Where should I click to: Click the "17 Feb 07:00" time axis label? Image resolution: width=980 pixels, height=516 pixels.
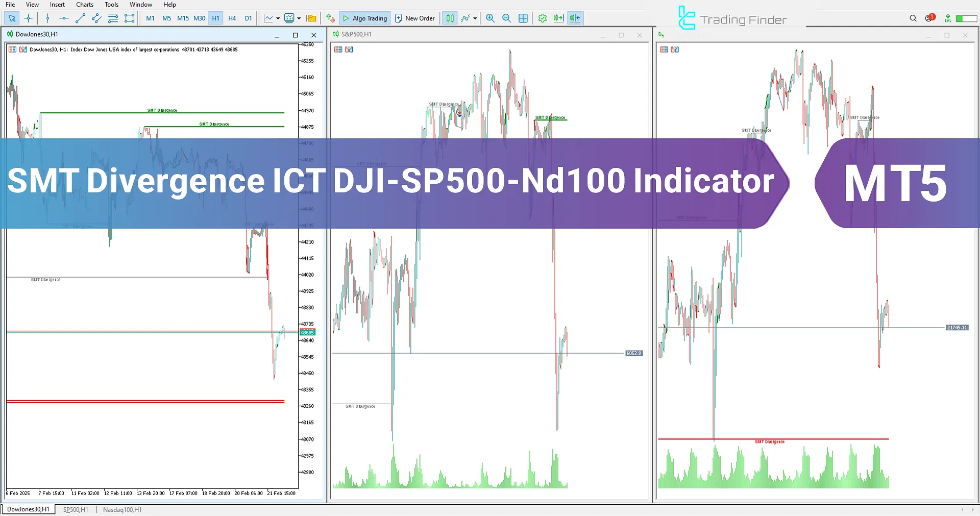183,494
